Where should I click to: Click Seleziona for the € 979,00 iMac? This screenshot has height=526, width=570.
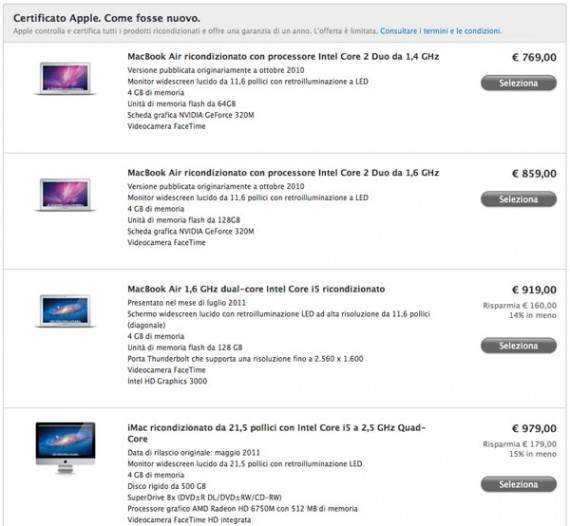[518, 484]
